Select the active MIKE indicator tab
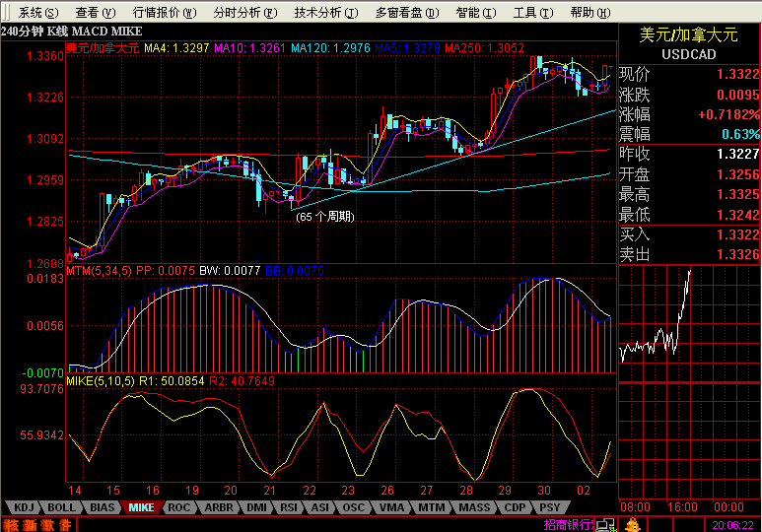The width and height of the screenshot is (762, 532). tap(141, 507)
